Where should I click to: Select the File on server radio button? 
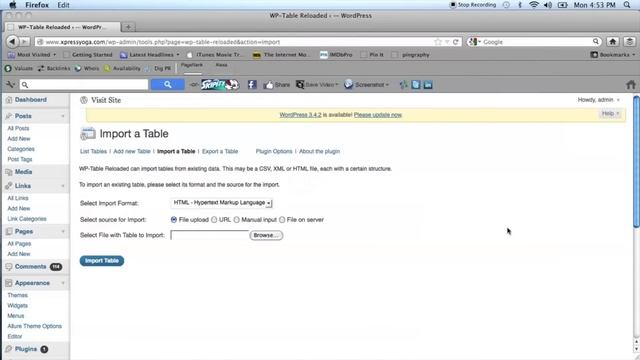point(282,220)
